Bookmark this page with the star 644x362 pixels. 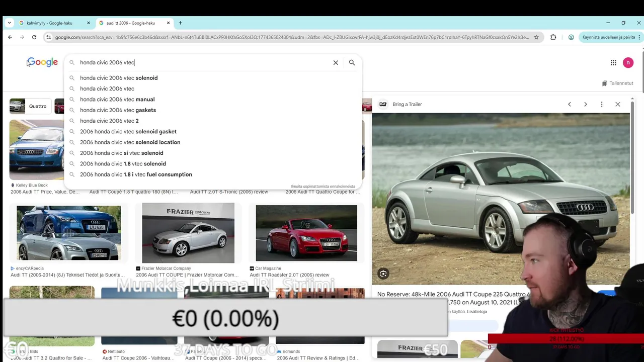point(536,37)
